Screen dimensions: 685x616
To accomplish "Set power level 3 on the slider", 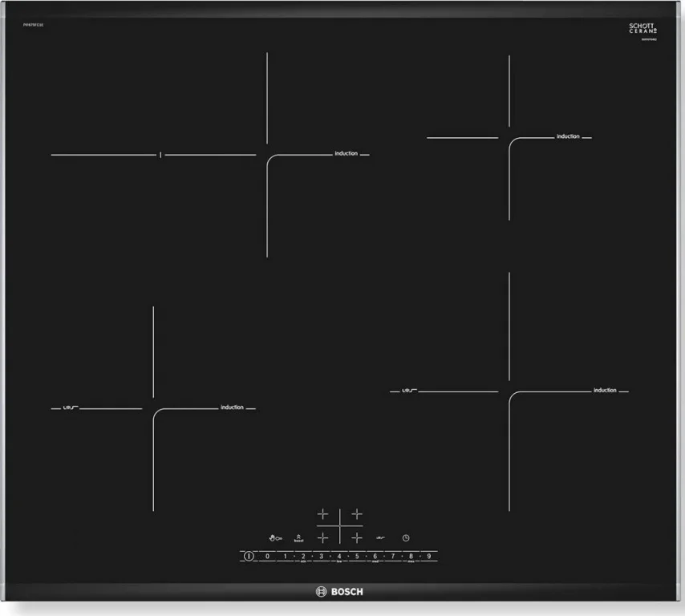I will 321,556.
